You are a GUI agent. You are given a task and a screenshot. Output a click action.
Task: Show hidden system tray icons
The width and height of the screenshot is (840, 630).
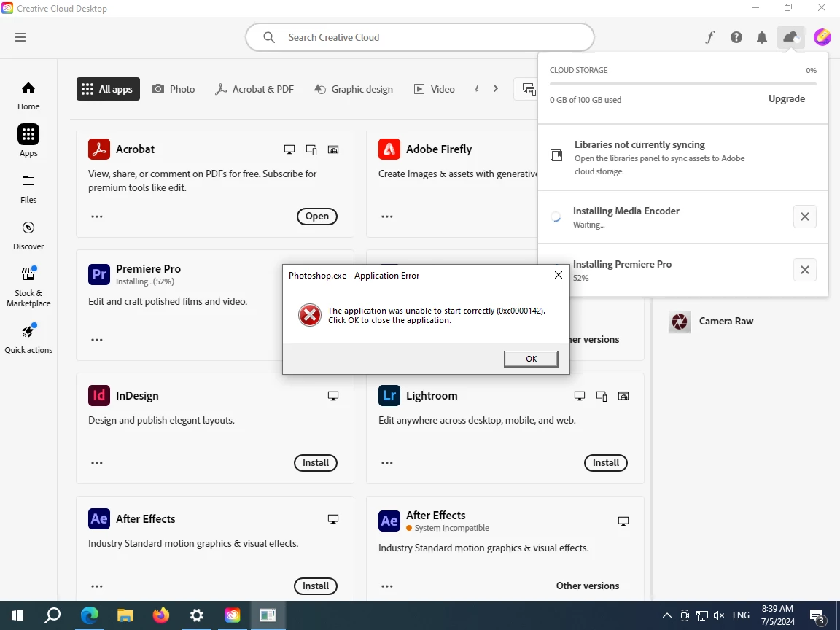click(667, 615)
